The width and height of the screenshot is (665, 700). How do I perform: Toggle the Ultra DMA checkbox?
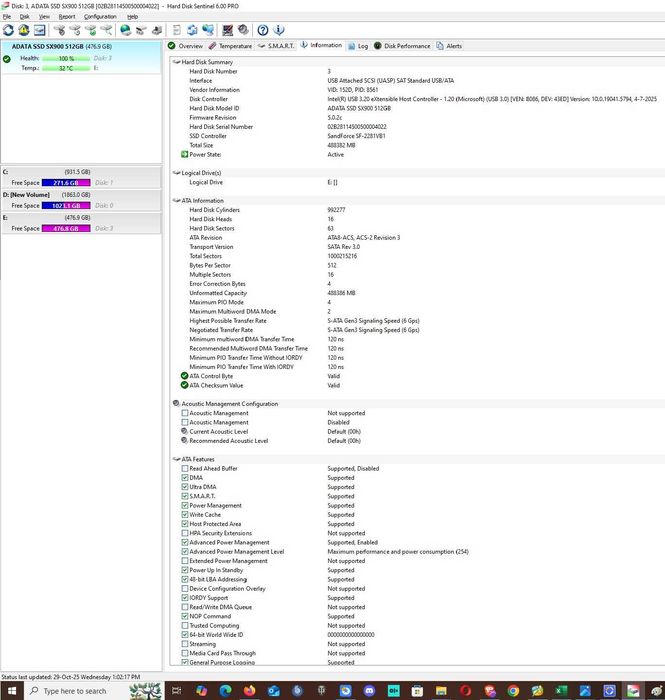click(x=185, y=487)
